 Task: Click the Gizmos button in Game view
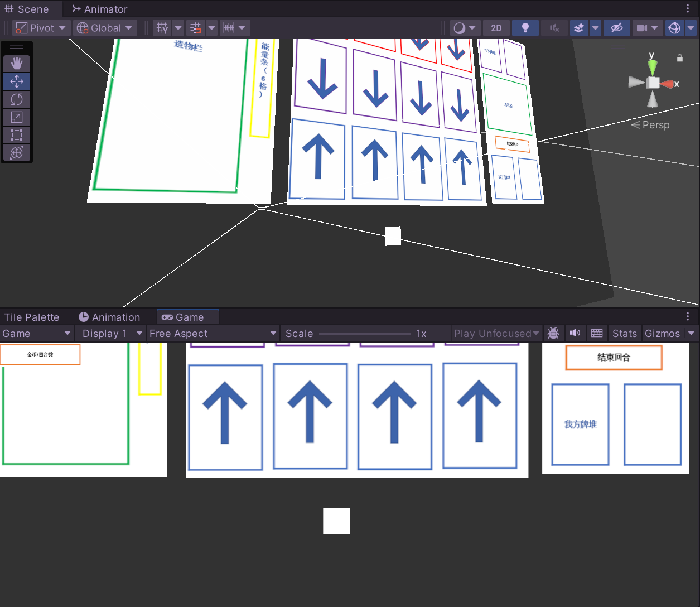(x=662, y=333)
